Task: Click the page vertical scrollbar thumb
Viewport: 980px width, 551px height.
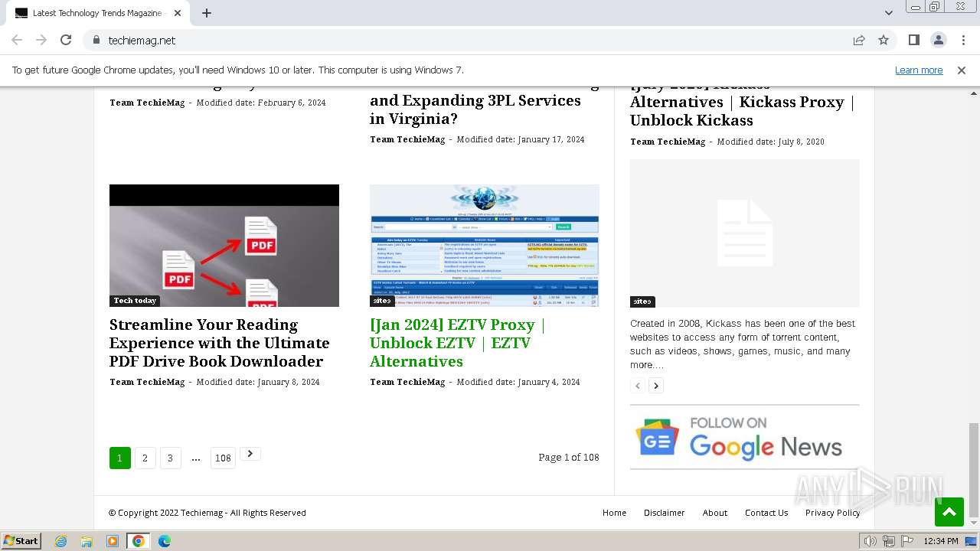Action: click(x=974, y=470)
